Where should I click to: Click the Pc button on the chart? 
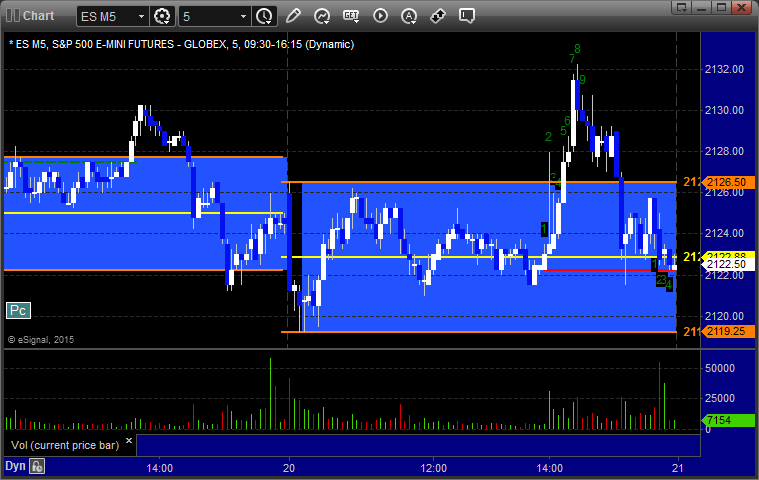point(18,311)
